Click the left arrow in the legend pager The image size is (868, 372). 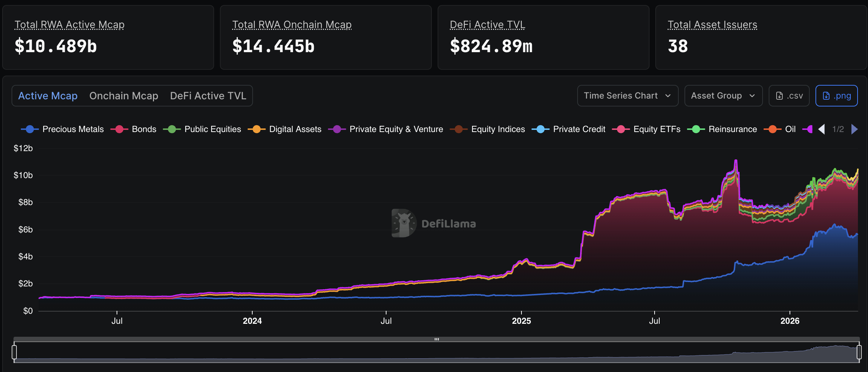tap(822, 129)
